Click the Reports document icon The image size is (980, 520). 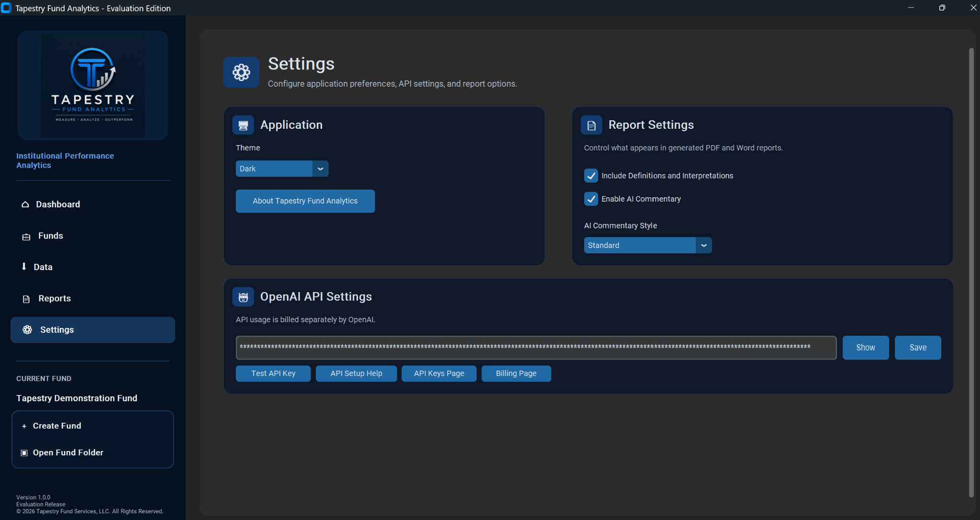(x=26, y=299)
